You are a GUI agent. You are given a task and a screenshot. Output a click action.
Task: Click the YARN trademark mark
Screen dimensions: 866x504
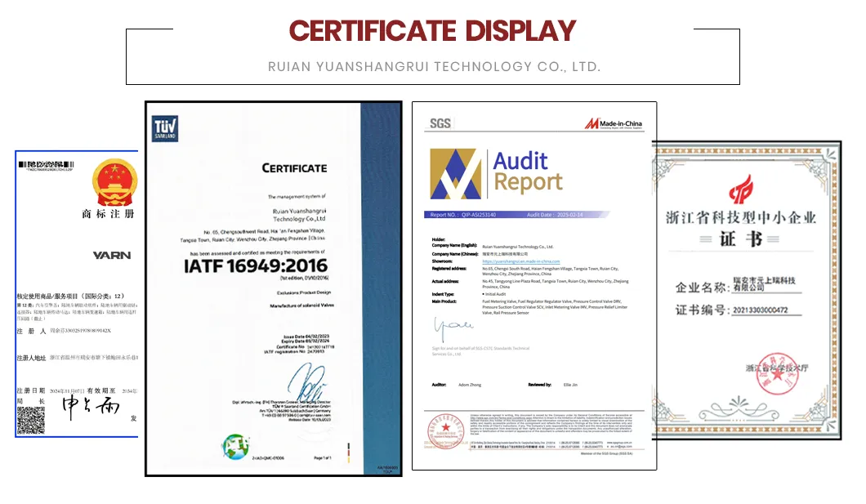click(113, 256)
